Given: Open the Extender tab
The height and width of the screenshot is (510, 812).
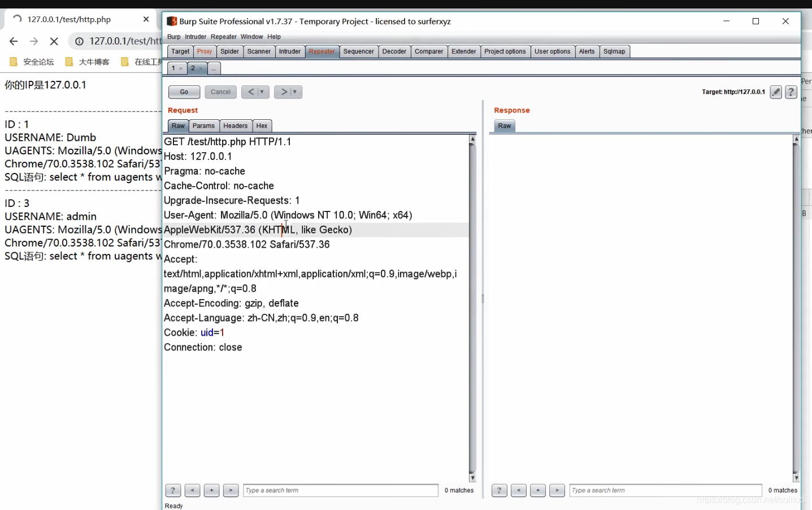Looking at the screenshot, I should [x=464, y=51].
